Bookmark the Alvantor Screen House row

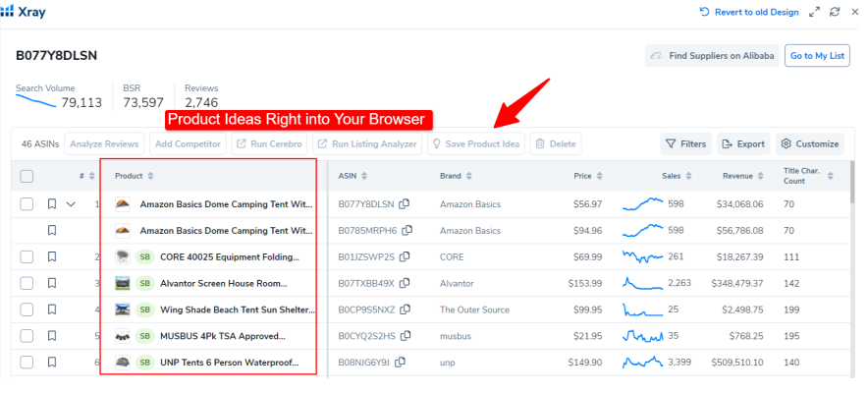pos(52,283)
